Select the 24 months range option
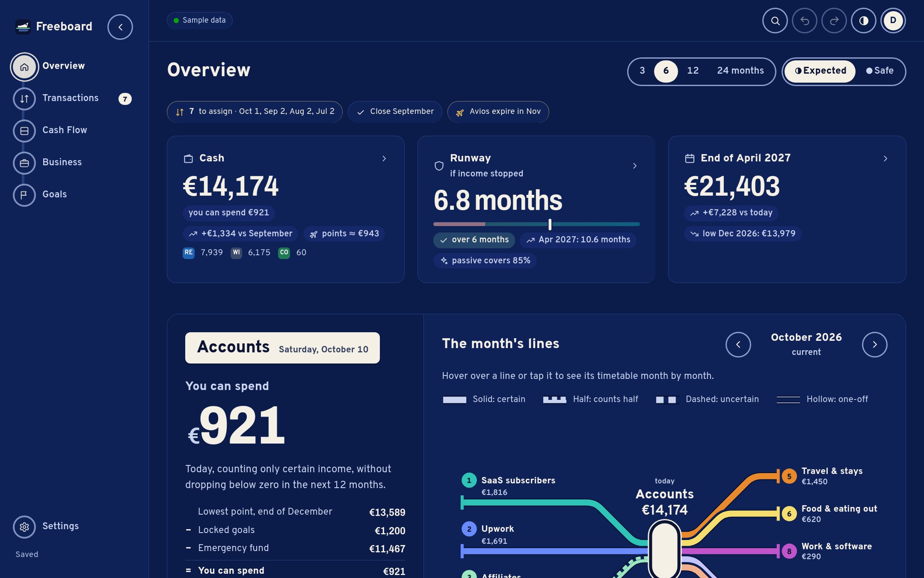Image resolution: width=924 pixels, height=578 pixels. [x=740, y=71]
